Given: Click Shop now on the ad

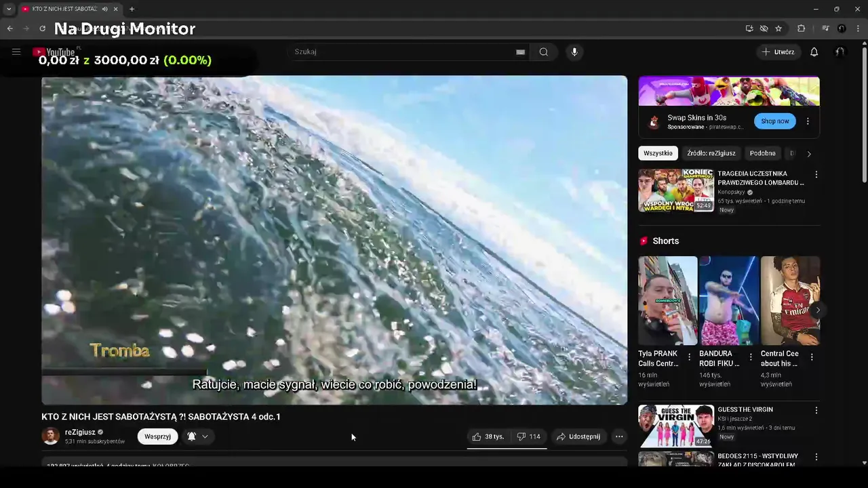Looking at the screenshot, I should (x=774, y=121).
